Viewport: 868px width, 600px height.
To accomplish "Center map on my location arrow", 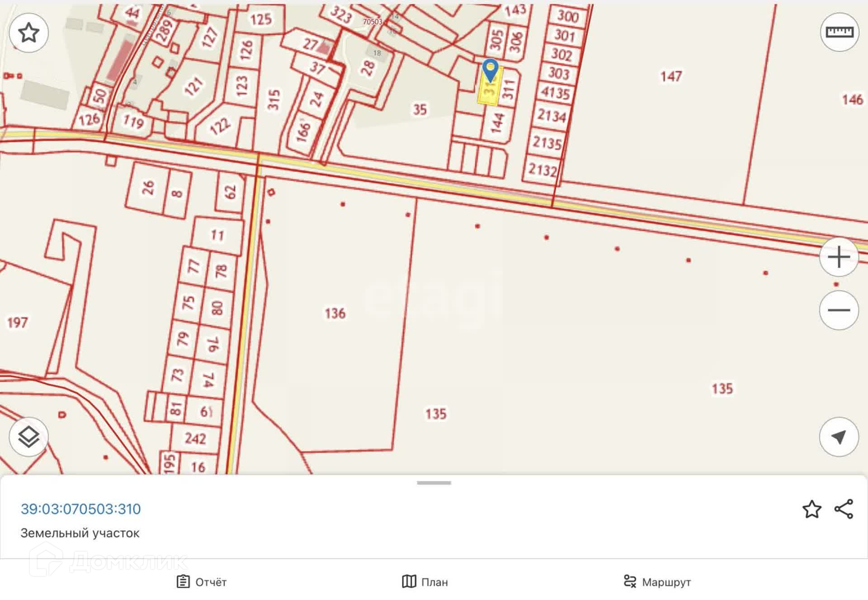I will (x=839, y=437).
